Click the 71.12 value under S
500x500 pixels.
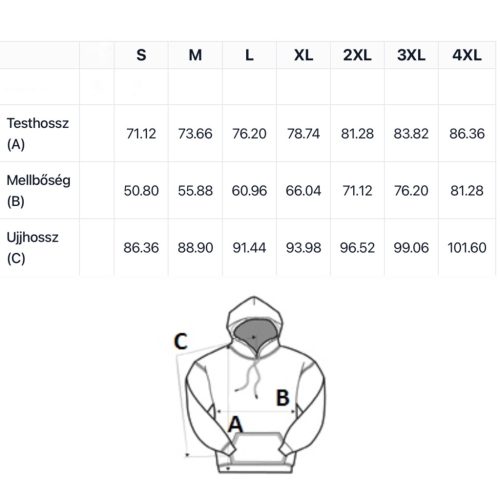tap(141, 134)
